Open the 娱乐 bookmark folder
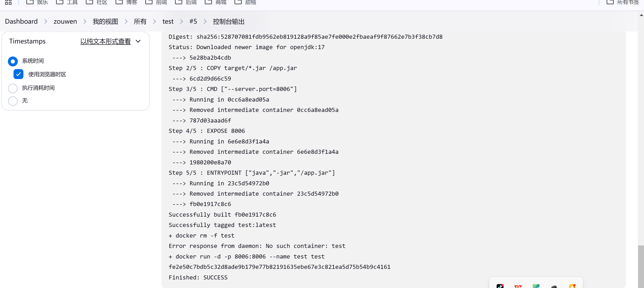 tap(37, 2)
